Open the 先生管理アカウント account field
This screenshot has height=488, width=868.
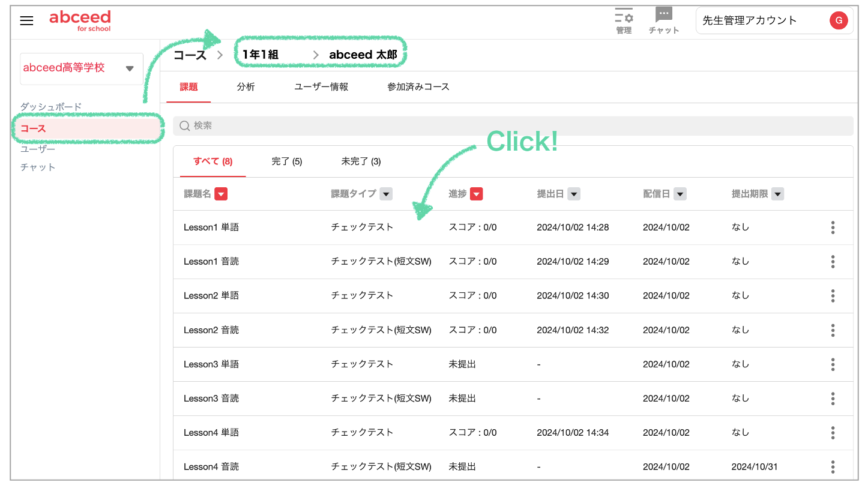click(774, 20)
